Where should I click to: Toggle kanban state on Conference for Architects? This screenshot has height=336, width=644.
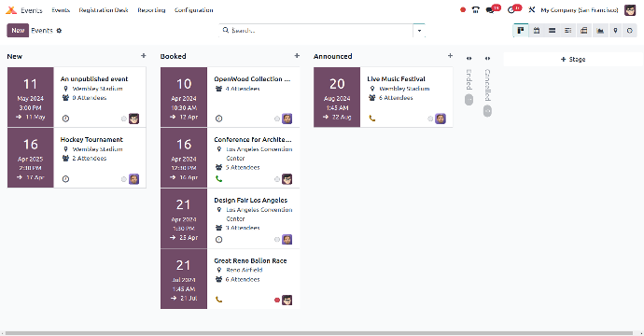click(277, 179)
